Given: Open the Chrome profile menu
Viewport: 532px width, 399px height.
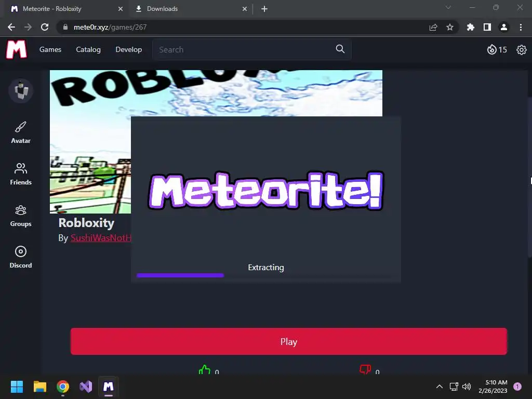Looking at the screenshot, I should pyautogui.click(x=504, y=27).
